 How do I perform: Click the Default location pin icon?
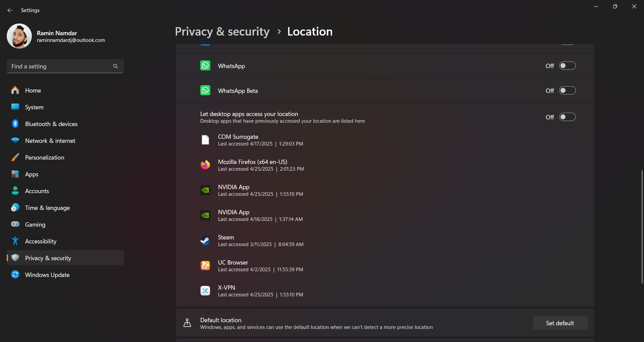coord(187,323)
